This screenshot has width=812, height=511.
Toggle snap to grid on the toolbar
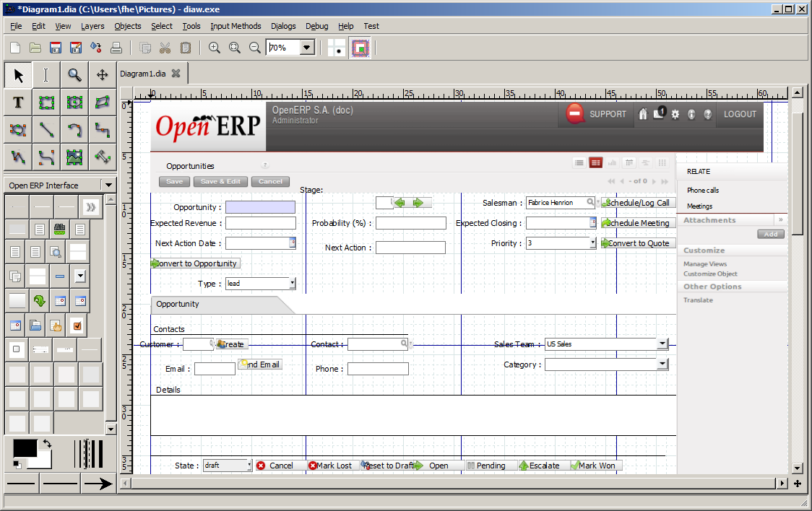point(337,48)
